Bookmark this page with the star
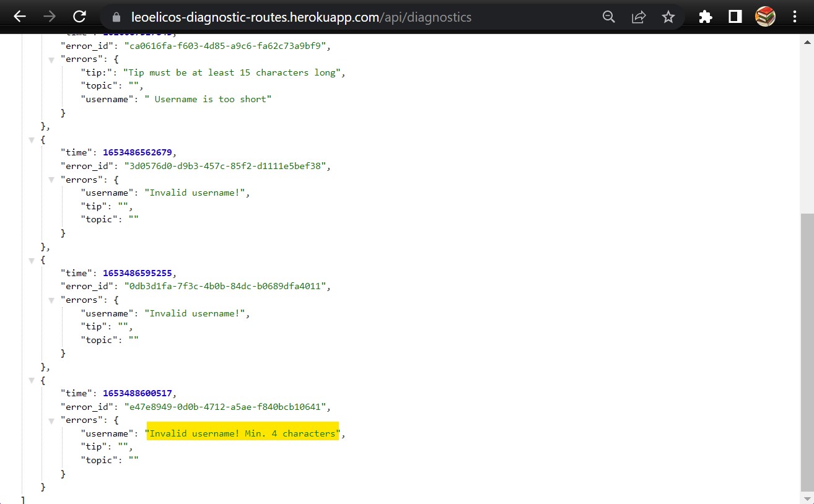814x504 pixels. point(668,17)
